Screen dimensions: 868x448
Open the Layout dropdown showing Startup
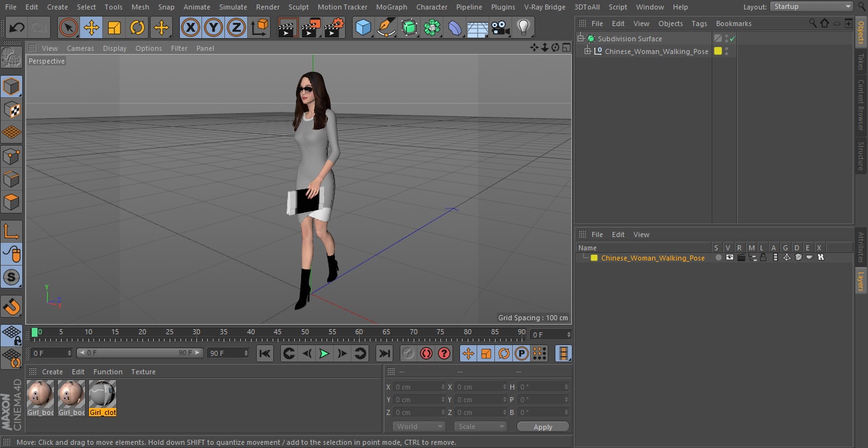coord(812,6)
